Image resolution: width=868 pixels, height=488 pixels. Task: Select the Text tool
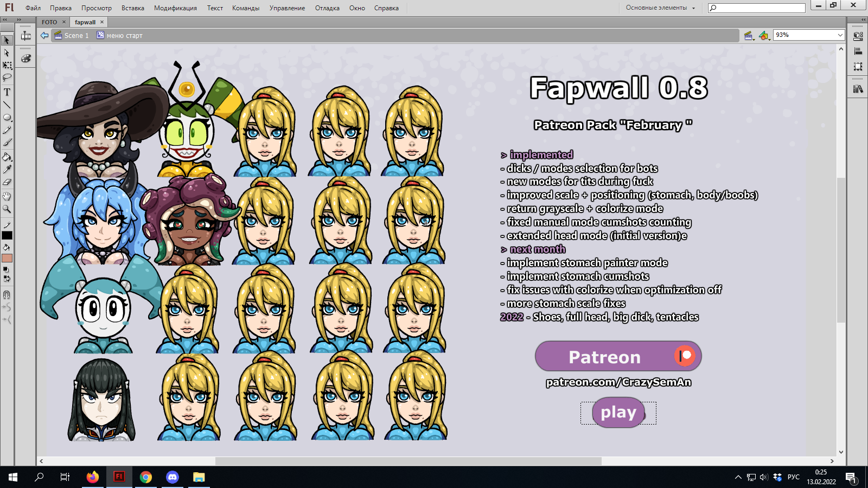(7, 92)
